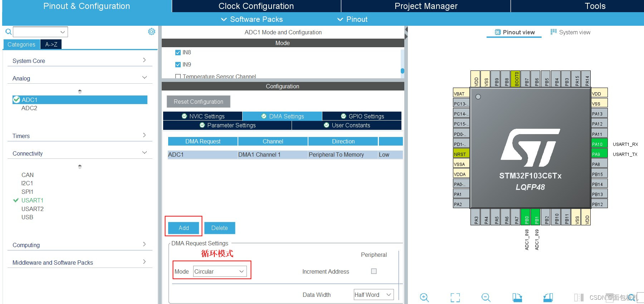
Task: Select ADC2 in the Analog list
Action: coord(29,108)
